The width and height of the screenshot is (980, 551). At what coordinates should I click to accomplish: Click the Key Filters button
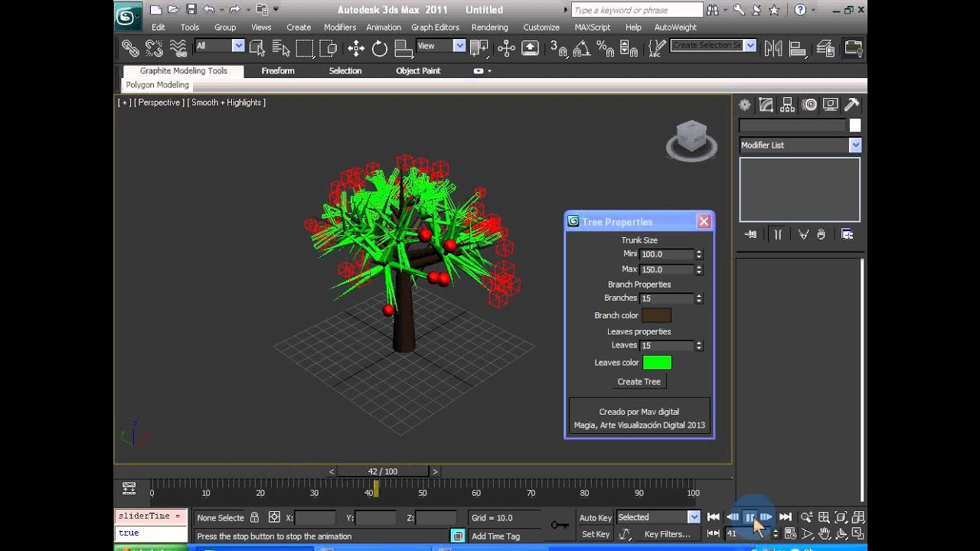pyautogui.click(x=667, y=534)
